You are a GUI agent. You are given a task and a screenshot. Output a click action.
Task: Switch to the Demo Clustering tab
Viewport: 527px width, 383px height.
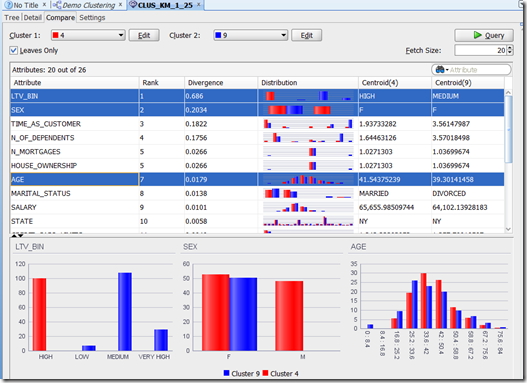point(89,5)
